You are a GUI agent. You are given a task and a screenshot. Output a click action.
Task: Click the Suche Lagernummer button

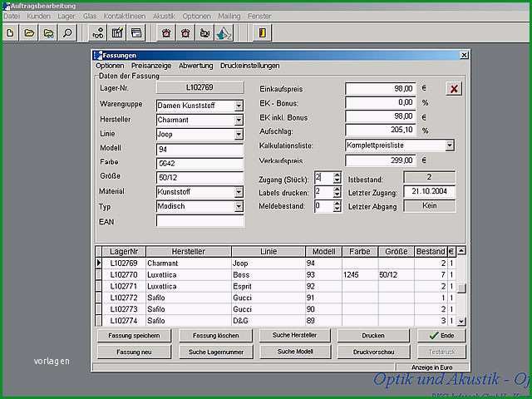216,352
